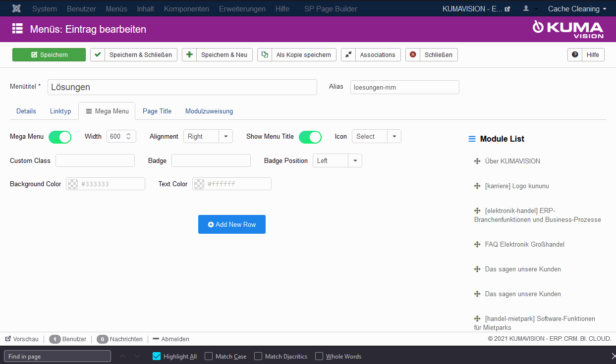616x364 pixels.
Task: Check the Highlight All checkbox
Action: coord(157,356)
